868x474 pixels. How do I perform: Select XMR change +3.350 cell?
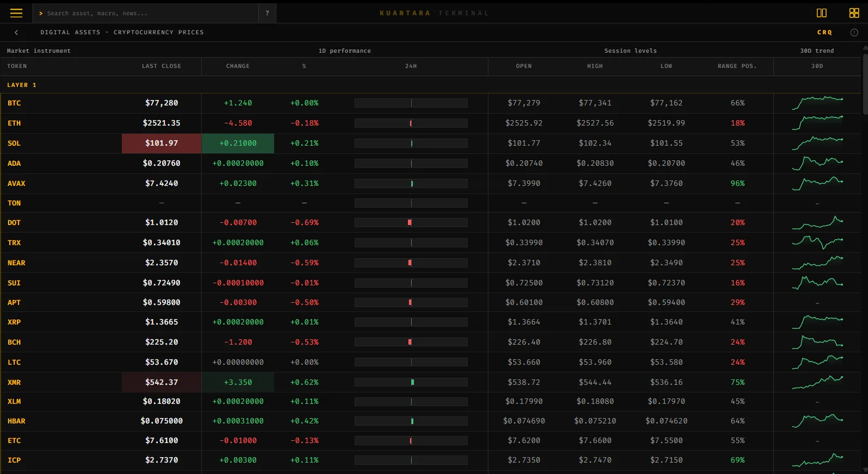tap(238, 383)
